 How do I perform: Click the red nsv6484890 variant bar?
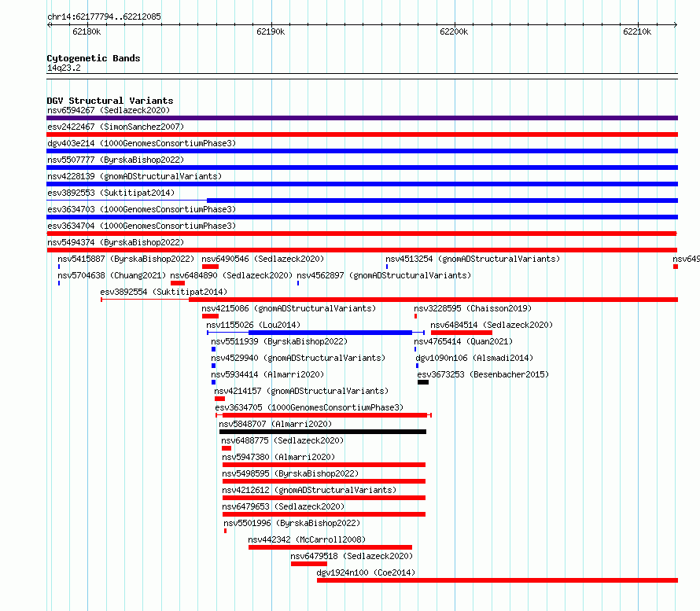coord(178,283)
